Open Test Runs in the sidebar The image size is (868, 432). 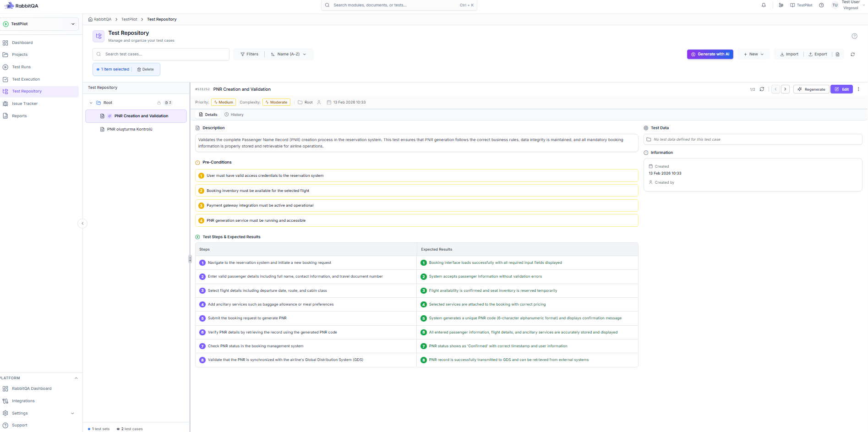click(x=39, y=67)
